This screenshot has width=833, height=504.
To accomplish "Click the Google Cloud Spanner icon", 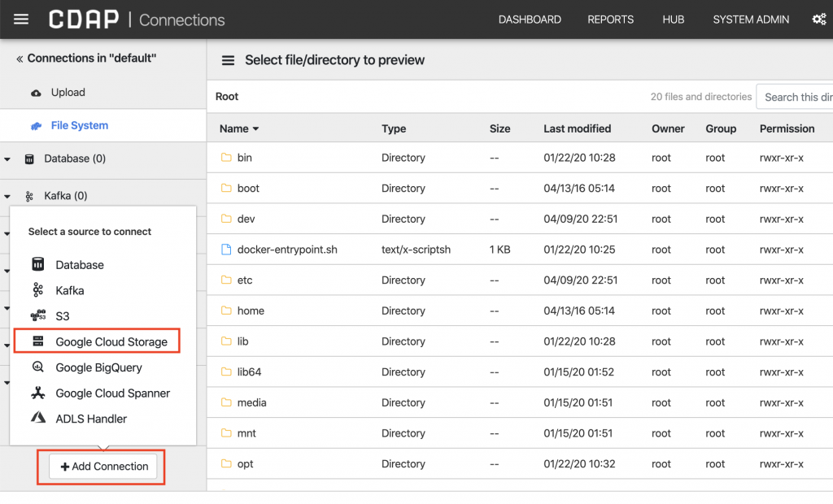I will click(37, 393).
